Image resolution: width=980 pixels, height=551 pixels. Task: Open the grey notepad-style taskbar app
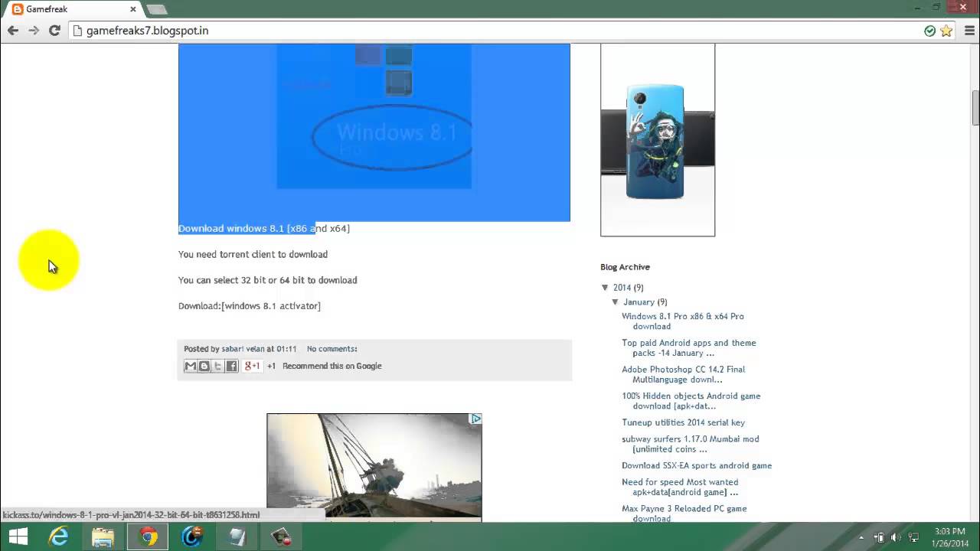(237, 537)
